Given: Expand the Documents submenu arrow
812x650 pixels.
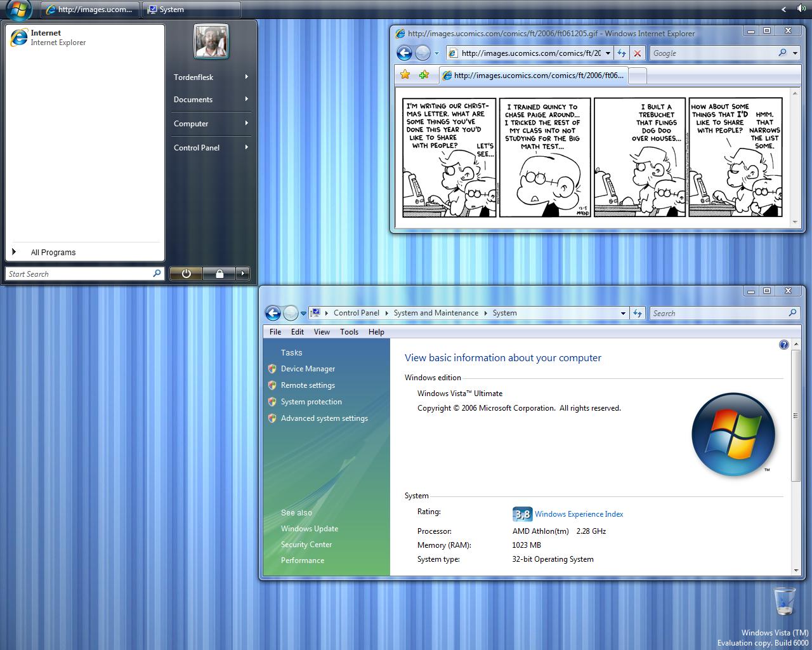Looking at the screenshot, I should click(246, 99).
